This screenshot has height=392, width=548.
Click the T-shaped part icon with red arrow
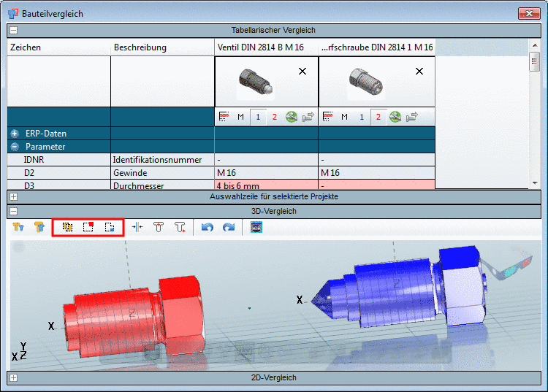coord(159,227)
